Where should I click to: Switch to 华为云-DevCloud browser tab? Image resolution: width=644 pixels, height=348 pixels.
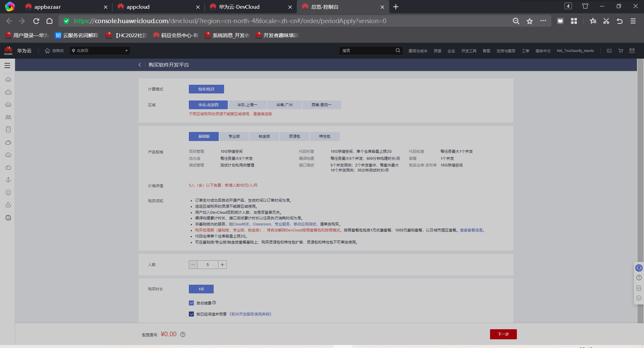[x=250, y=7]
